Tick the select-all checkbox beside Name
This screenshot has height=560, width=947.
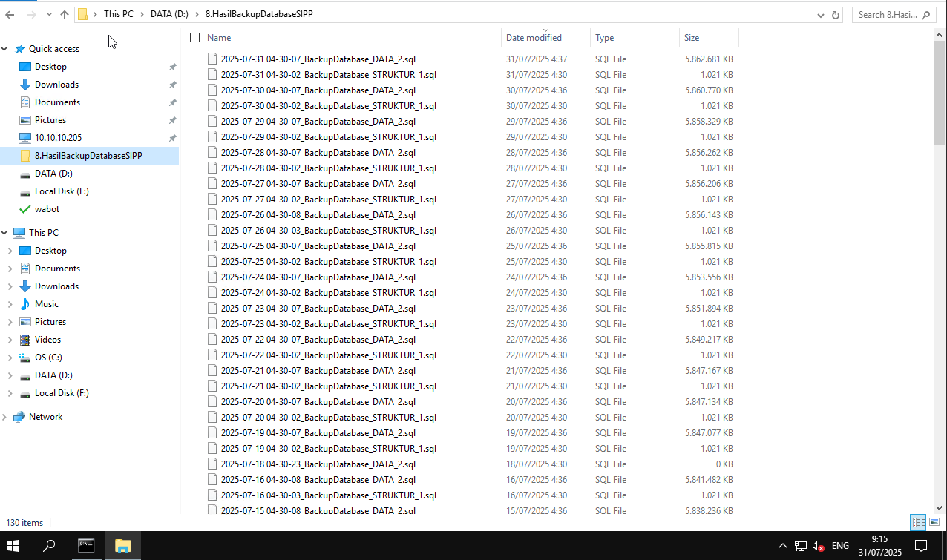tap(195, 38)
